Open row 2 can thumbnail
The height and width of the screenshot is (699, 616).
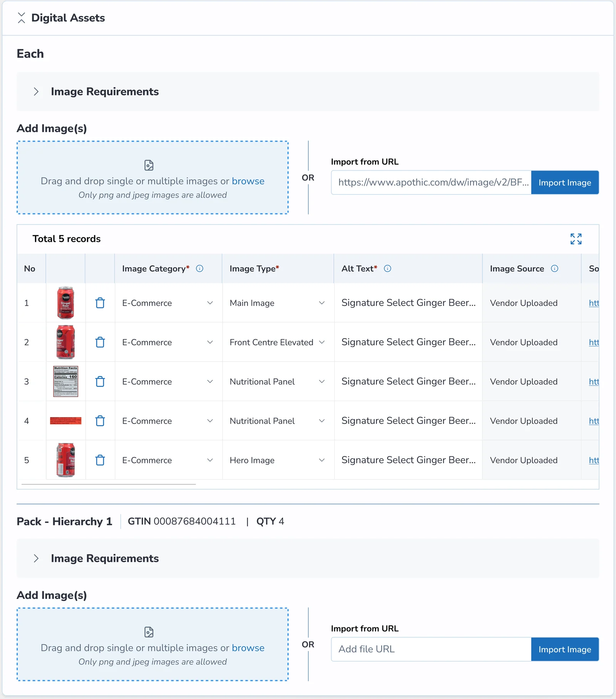65,342
